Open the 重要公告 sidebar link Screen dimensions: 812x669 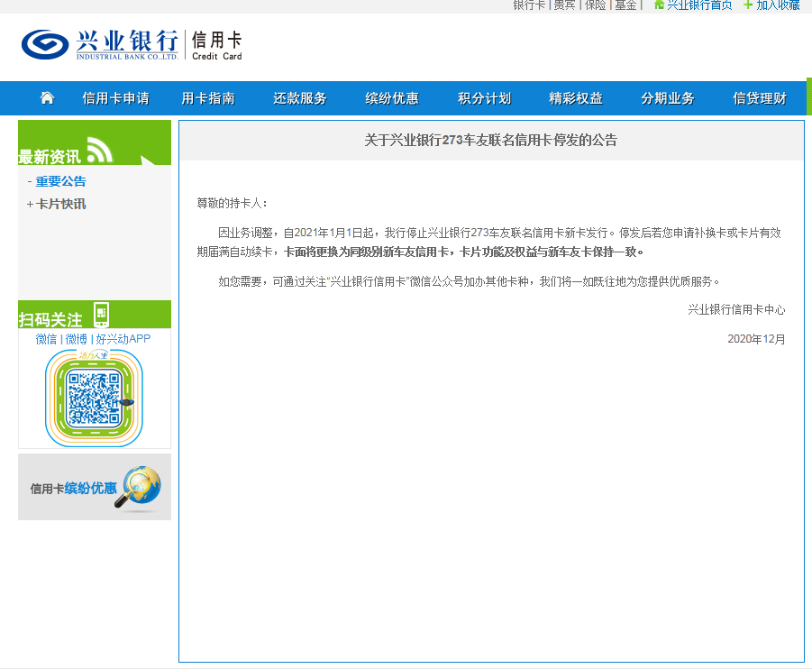tap(60, 181)
